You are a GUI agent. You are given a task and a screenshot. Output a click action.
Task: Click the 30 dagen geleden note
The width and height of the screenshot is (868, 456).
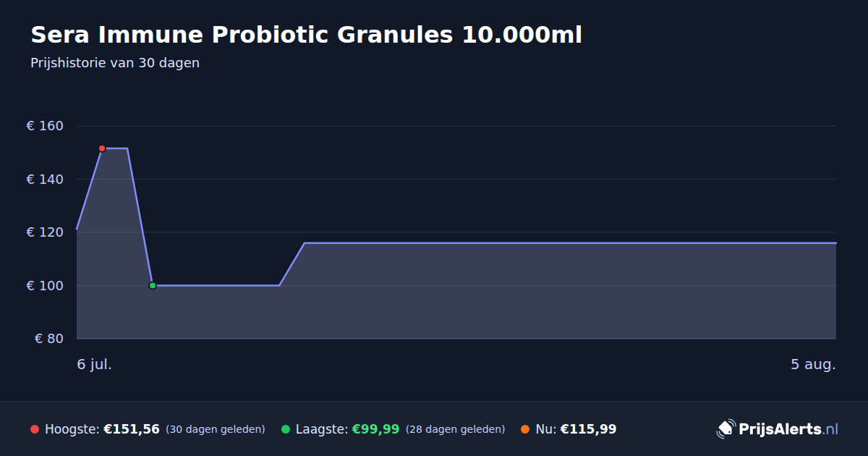(216, 429)
